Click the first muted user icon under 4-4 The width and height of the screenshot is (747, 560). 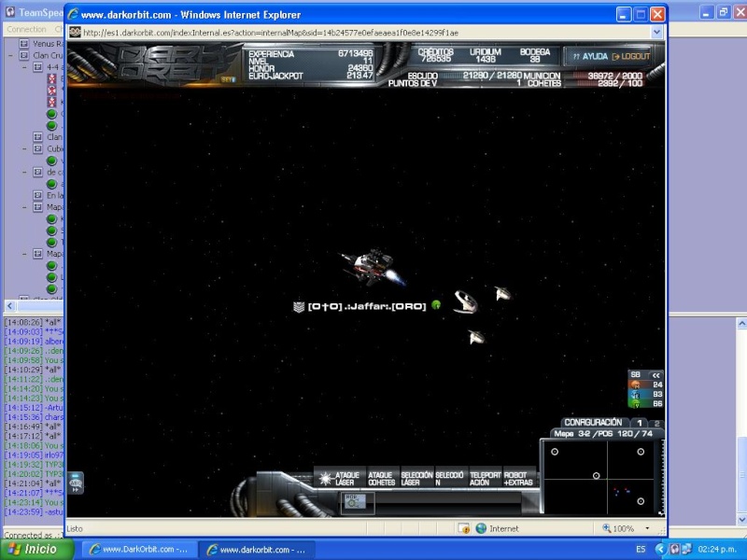point(51,78)
